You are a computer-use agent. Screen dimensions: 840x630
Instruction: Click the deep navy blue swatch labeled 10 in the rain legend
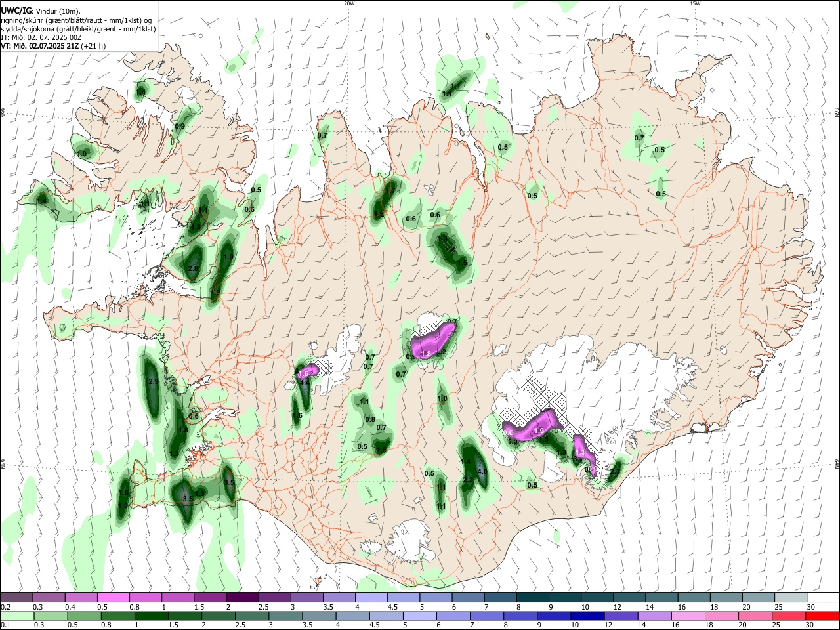(x=587, y=616)
